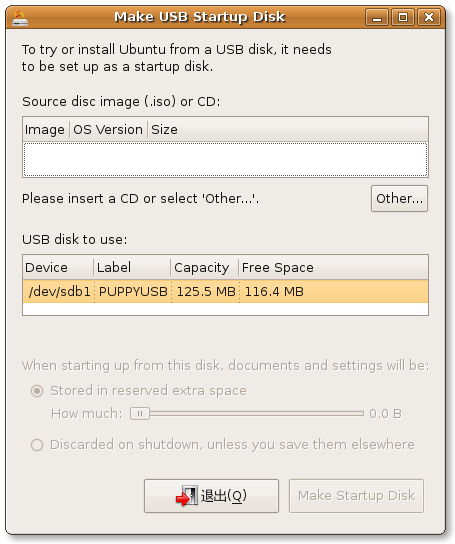Click the 'How much' slider handle
Image resolution: width=455 pixels, height=544 pixels.
[140, 414]
